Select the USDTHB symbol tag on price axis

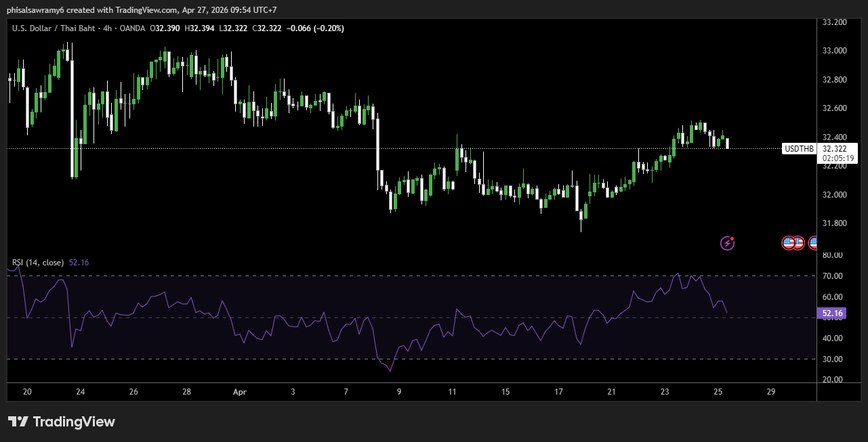(799, 148)
